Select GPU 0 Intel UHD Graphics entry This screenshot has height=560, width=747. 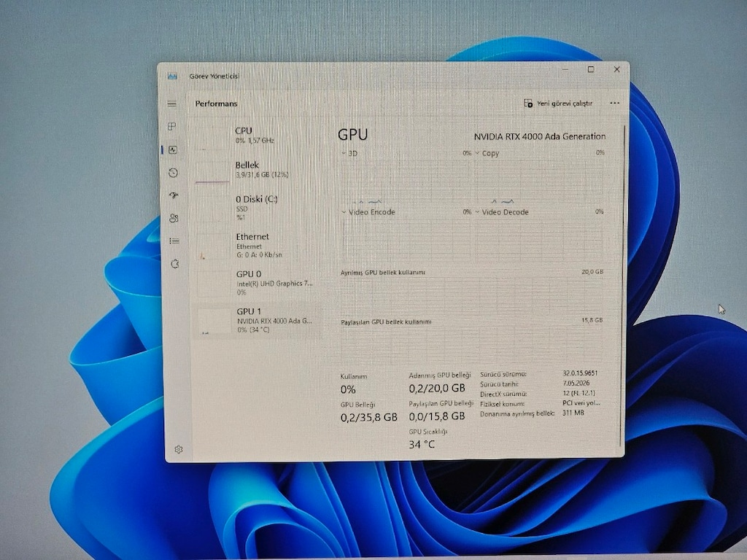coord(258,283)
